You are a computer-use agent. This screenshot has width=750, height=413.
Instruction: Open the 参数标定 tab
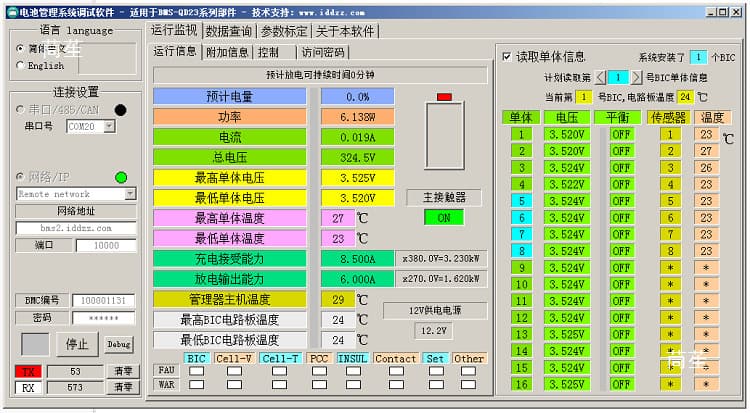284,32
